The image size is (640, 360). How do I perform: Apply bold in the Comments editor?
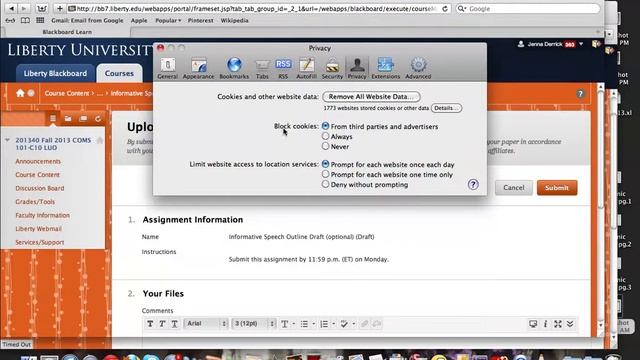(x=150, y=324)
